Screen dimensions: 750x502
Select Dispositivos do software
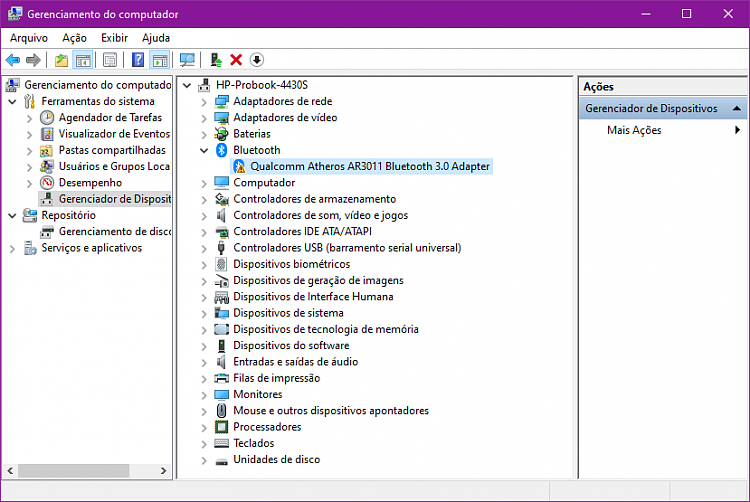[x=291, y=345]
